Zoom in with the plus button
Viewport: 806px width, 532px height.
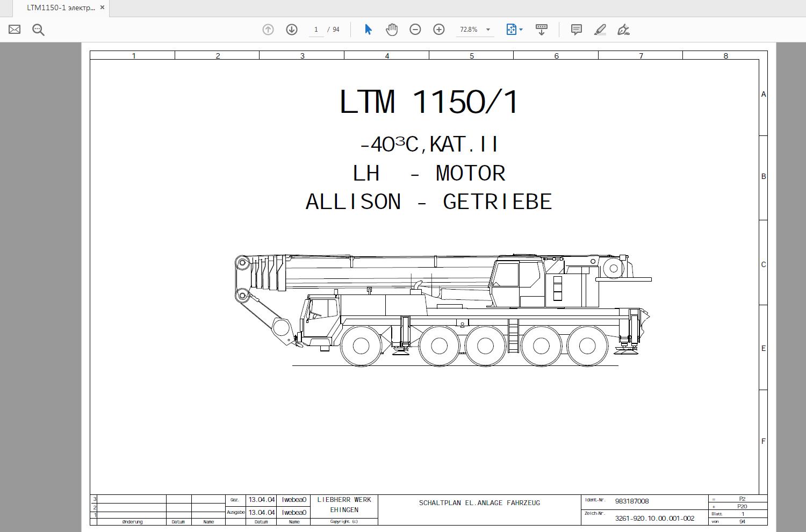click(x=439, y=30)
